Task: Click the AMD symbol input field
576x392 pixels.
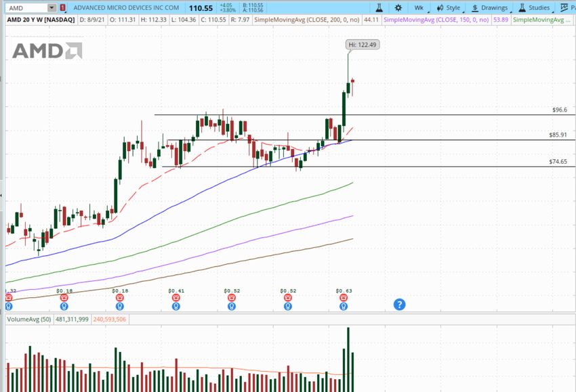Action: coord(28,7)
